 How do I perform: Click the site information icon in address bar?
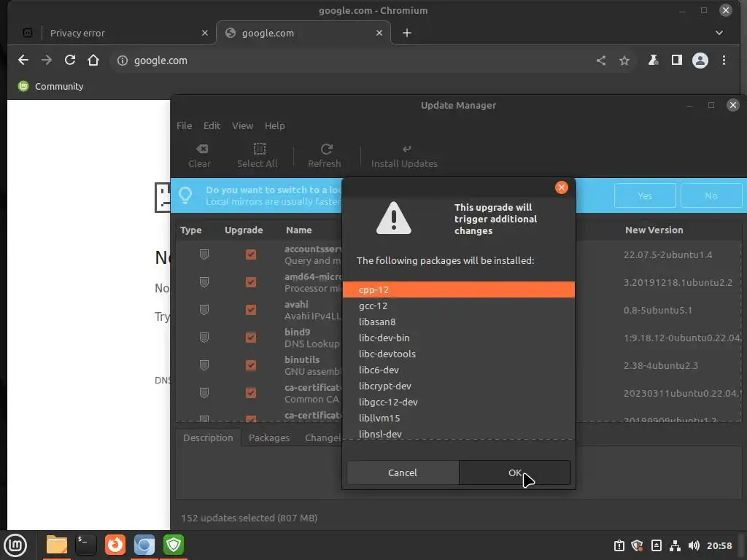pos(123,61)
